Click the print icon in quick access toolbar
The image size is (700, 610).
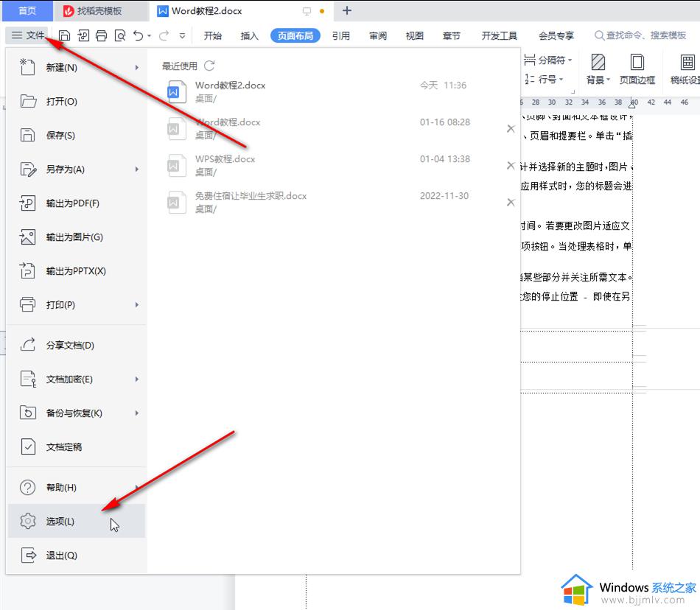tap(102, 35)
